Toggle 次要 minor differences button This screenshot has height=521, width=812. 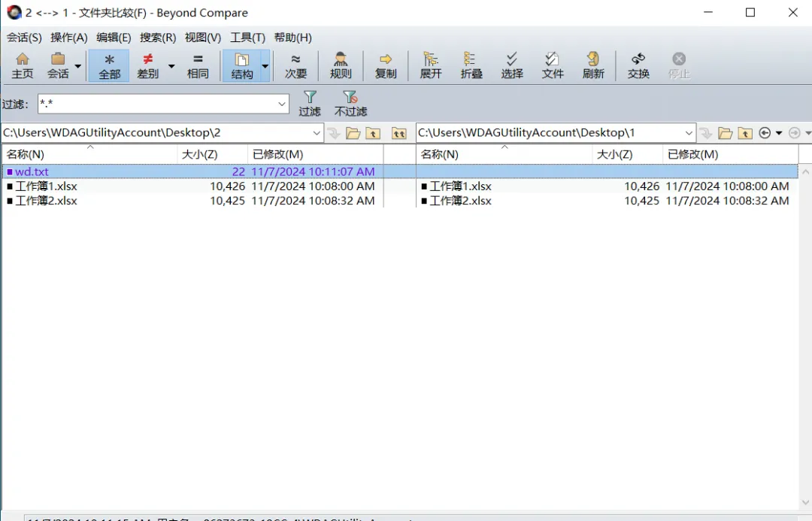coord(295,65)
